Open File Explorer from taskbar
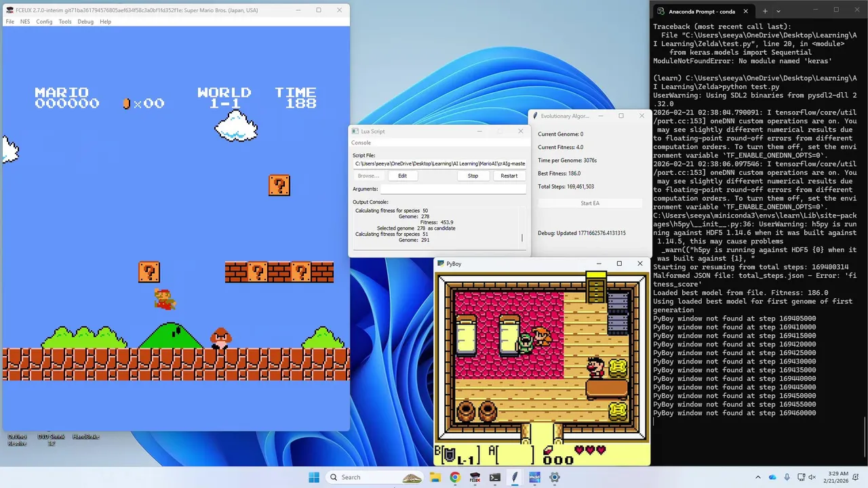This screenshot has width=868, height=488. point(437,477)
